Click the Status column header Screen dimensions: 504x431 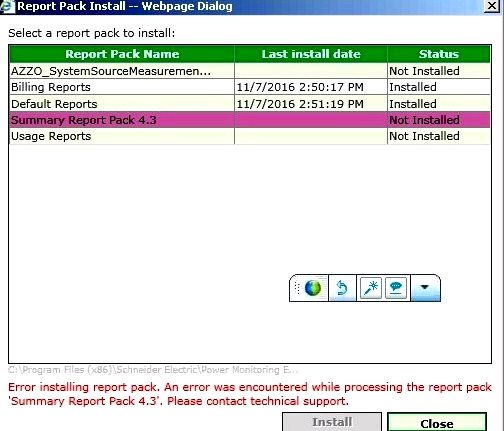[439, 54]
